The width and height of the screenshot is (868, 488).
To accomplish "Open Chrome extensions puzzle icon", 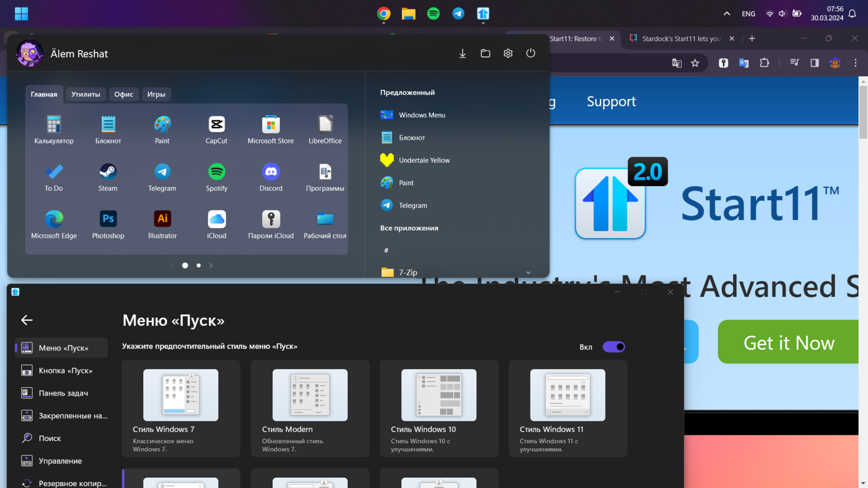I will pyautogui.click(x=764, y=63).
